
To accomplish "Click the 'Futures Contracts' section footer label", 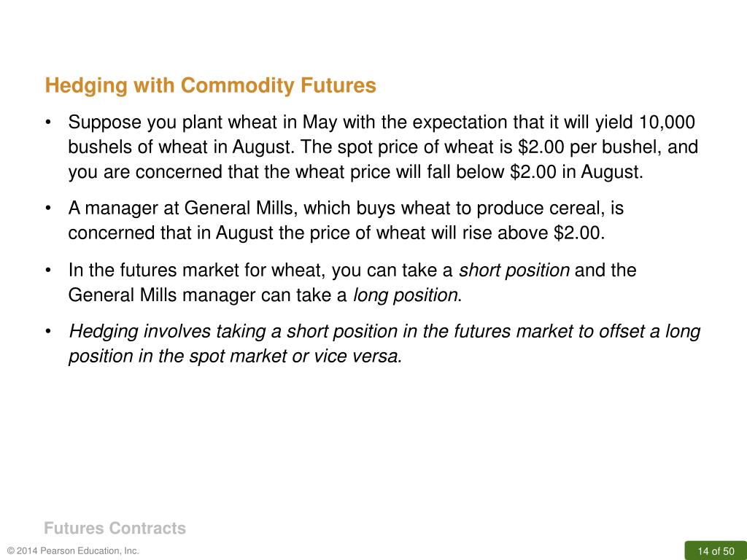I will click(115, 528).
